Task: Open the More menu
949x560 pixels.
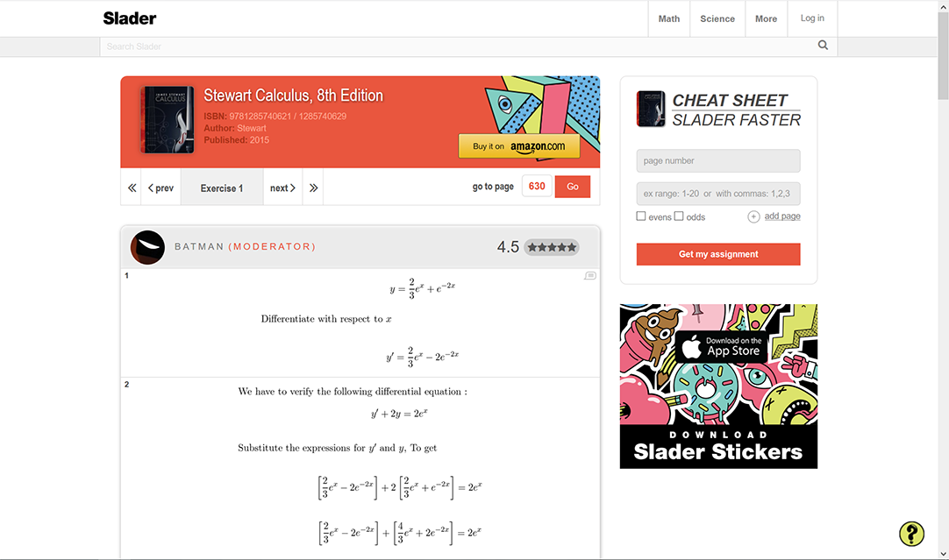Action: coord(766,18)
